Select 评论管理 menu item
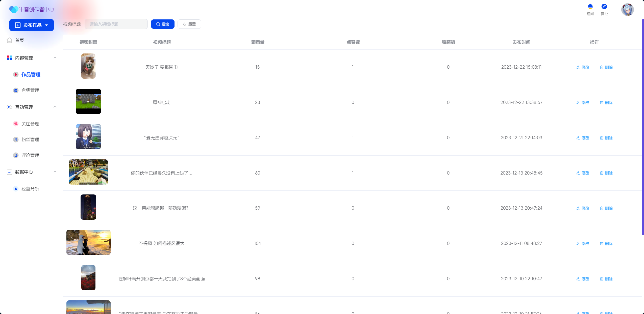This screenshot has width=644, height=314. [x=30, y=155]
